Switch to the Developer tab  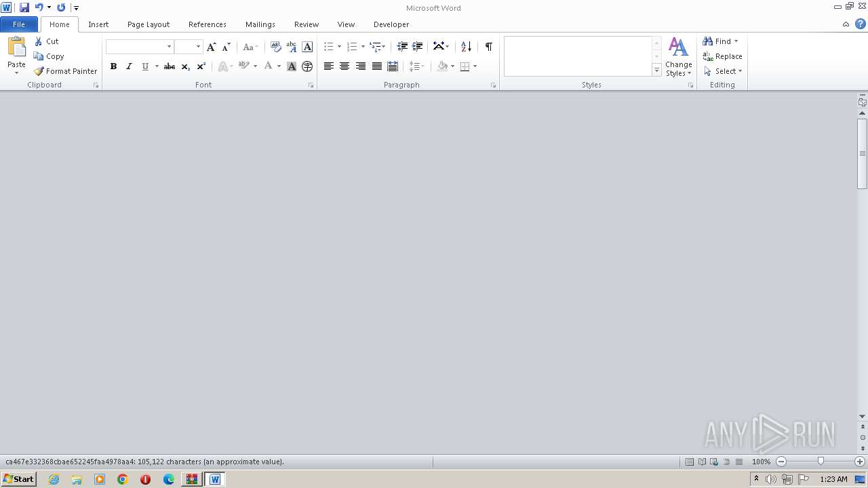pyautogui.click(x=391, y=24)
